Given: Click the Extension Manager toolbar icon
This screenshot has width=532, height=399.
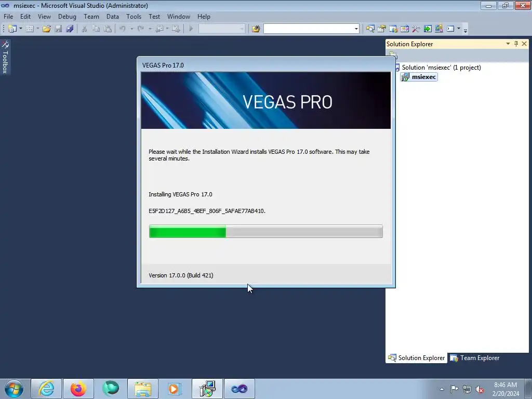Looking at the screenshot, I should (x=438, y=29).
